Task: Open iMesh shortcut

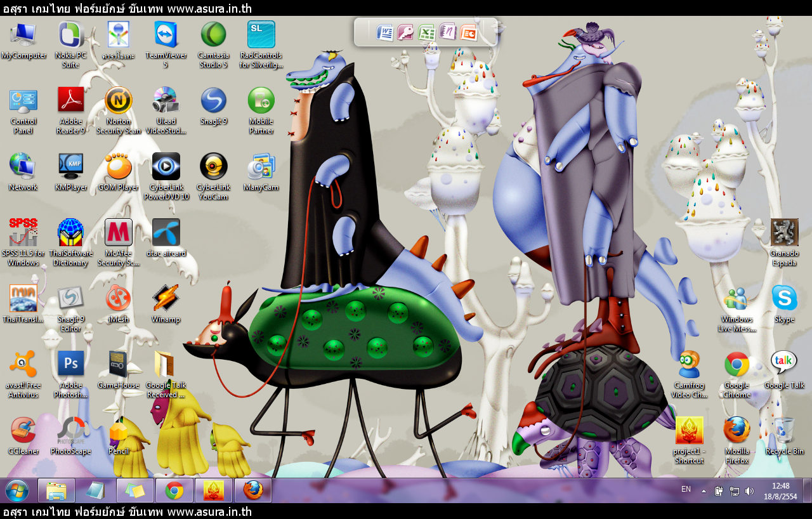Action: pyautogui.click(x=119, y=305)
